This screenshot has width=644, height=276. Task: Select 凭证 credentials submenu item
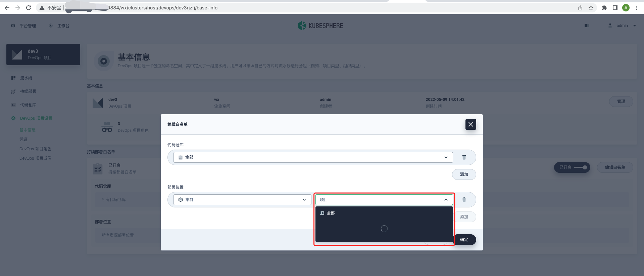[23, 140]
